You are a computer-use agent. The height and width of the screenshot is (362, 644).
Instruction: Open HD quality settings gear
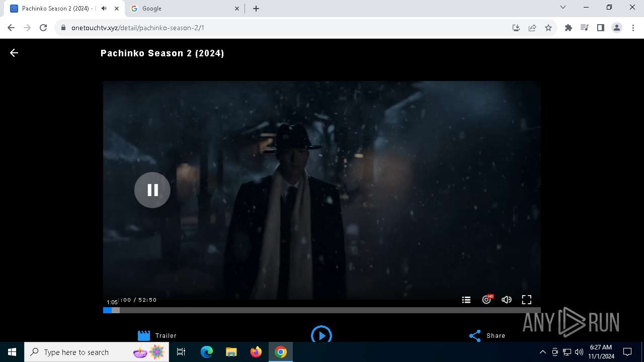pyautogui.click(x=487, y=300)
